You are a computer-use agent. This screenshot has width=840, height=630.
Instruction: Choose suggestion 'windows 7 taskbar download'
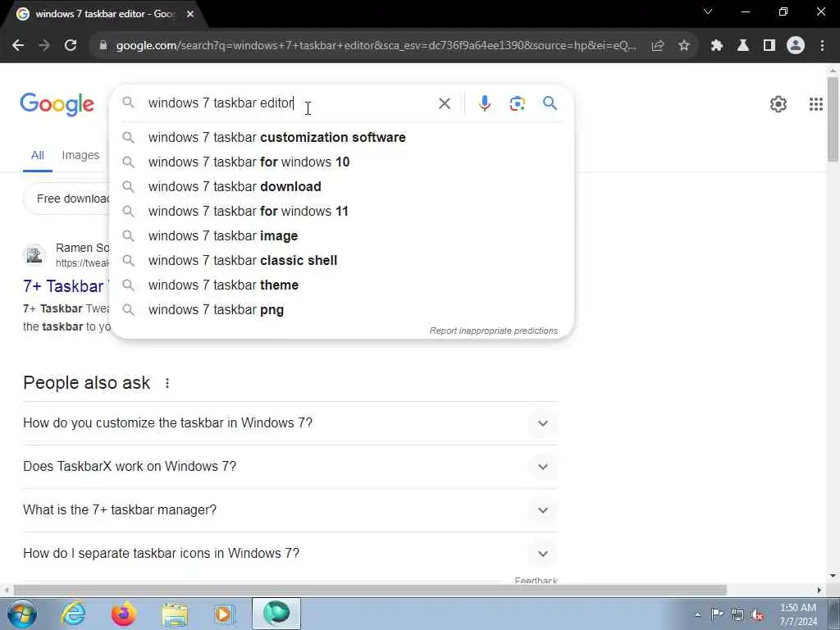(341, 187)
